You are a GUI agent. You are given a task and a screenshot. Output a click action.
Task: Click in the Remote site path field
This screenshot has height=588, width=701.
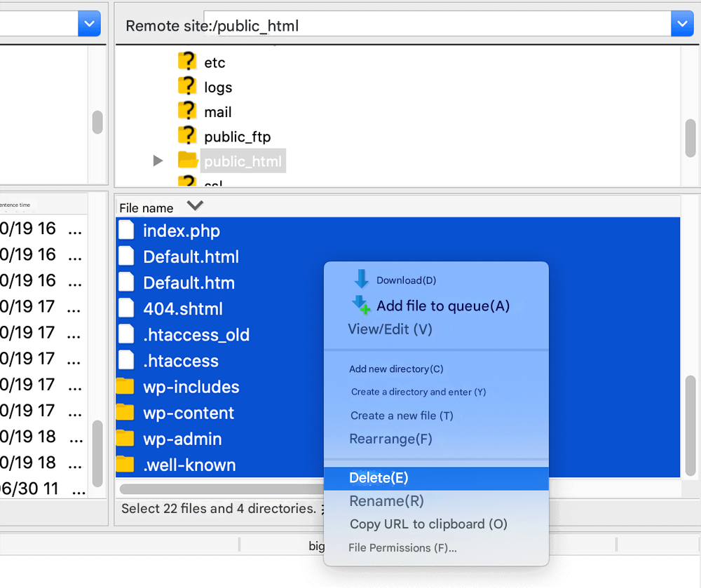coord(435,25)
